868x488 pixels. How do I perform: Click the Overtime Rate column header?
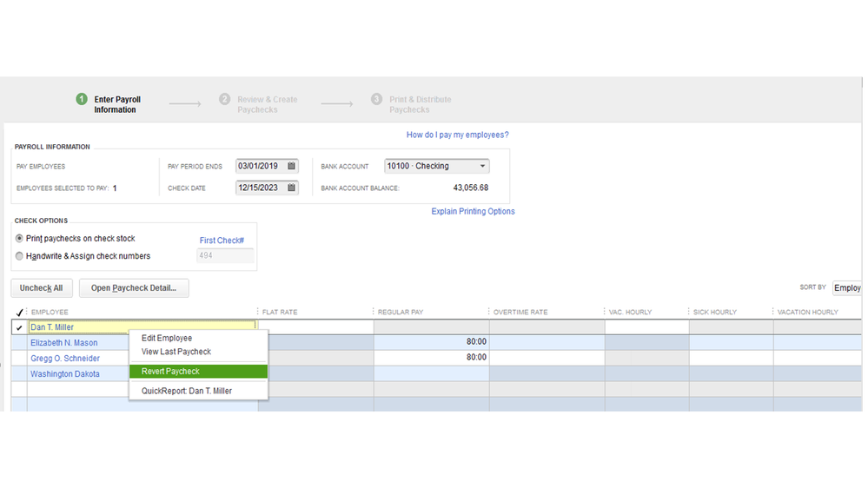tap(520, 312)
